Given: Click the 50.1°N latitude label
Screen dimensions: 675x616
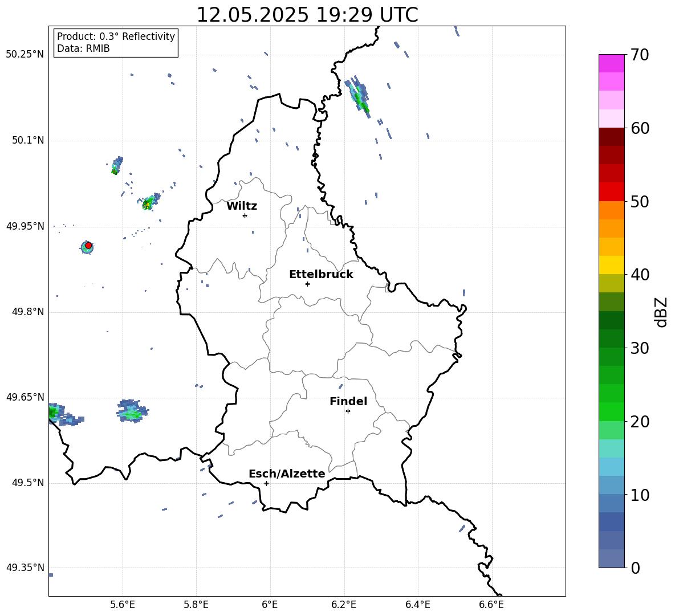Looking at the screenshot, I should point(28,141).
